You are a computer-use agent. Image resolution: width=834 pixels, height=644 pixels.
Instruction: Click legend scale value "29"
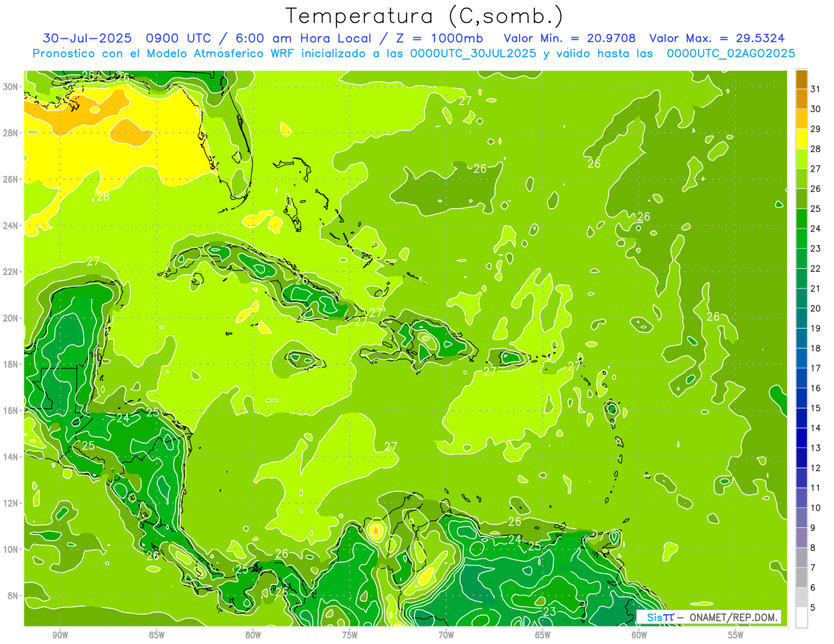[816, 129]
